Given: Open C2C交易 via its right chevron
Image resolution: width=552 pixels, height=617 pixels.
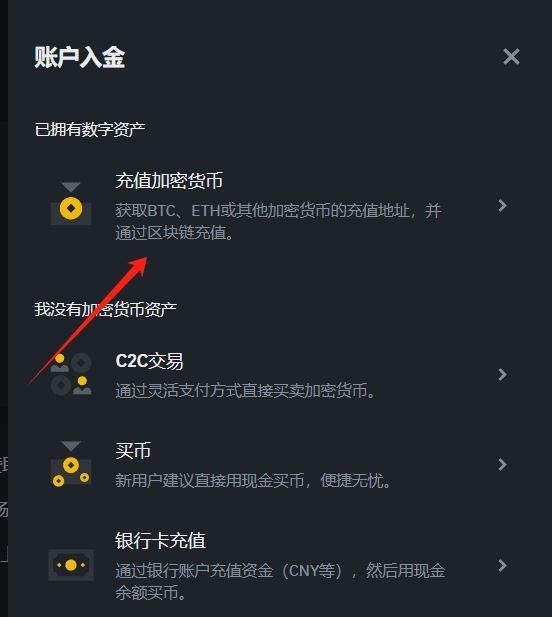Looking at the screenshot, I should point(502,374).
